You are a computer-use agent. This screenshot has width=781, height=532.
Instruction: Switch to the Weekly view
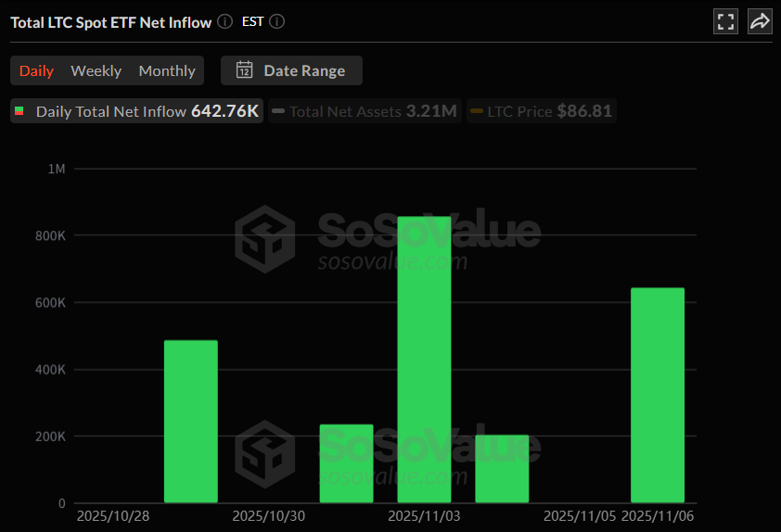[x=96, y=70]
